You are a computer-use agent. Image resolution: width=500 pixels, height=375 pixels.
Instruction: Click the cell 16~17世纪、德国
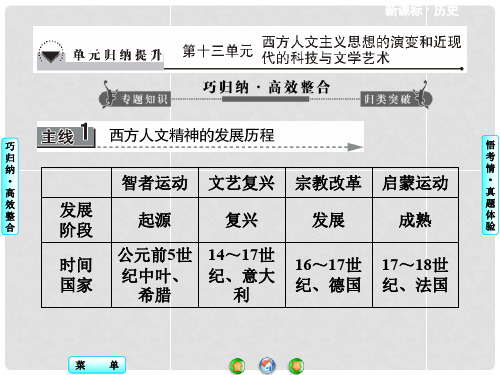pos(329,275)
